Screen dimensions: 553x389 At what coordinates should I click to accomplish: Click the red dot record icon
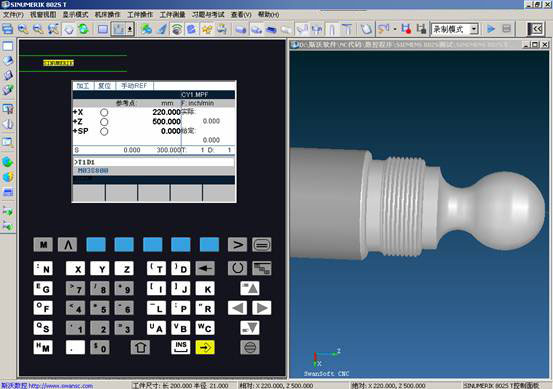406,29
